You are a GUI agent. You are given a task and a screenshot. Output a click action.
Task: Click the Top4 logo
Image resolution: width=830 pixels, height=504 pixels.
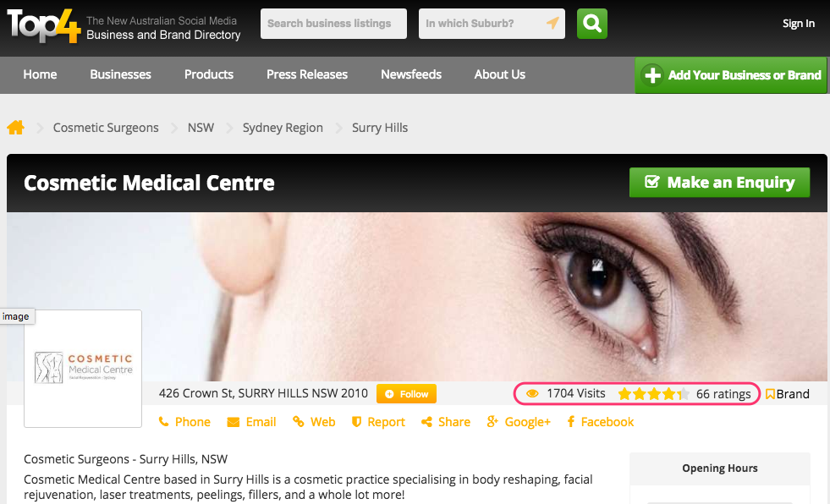point(44,25)
